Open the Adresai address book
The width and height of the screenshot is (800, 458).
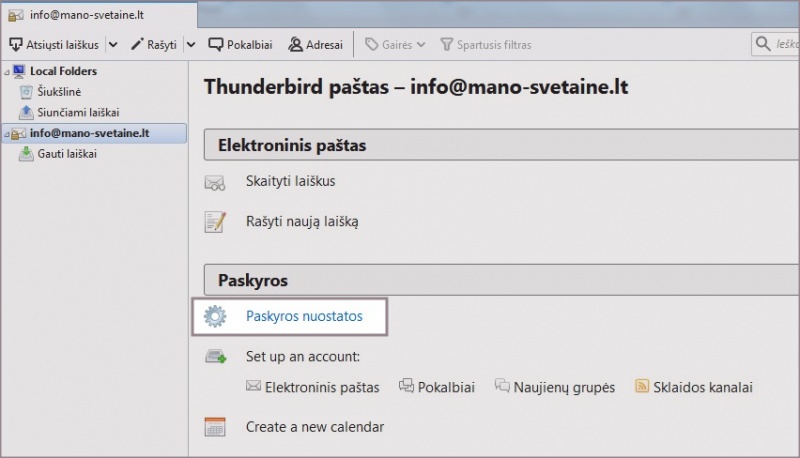(315, 45)
